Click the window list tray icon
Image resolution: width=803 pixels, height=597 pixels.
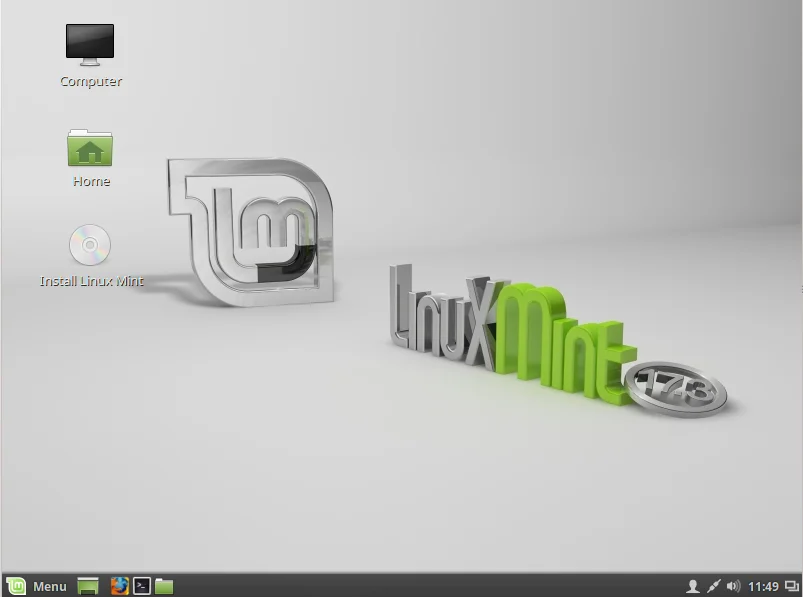[x=792, y=586]
